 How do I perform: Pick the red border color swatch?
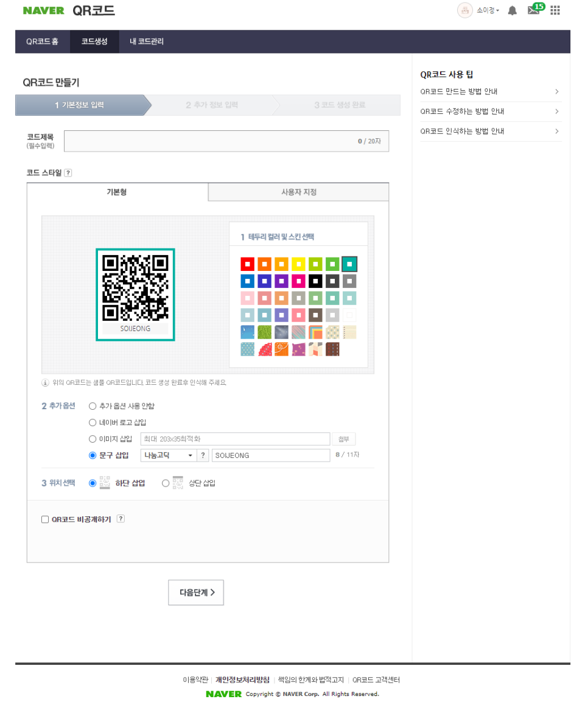pyautogui.click(x=247, y=264)
